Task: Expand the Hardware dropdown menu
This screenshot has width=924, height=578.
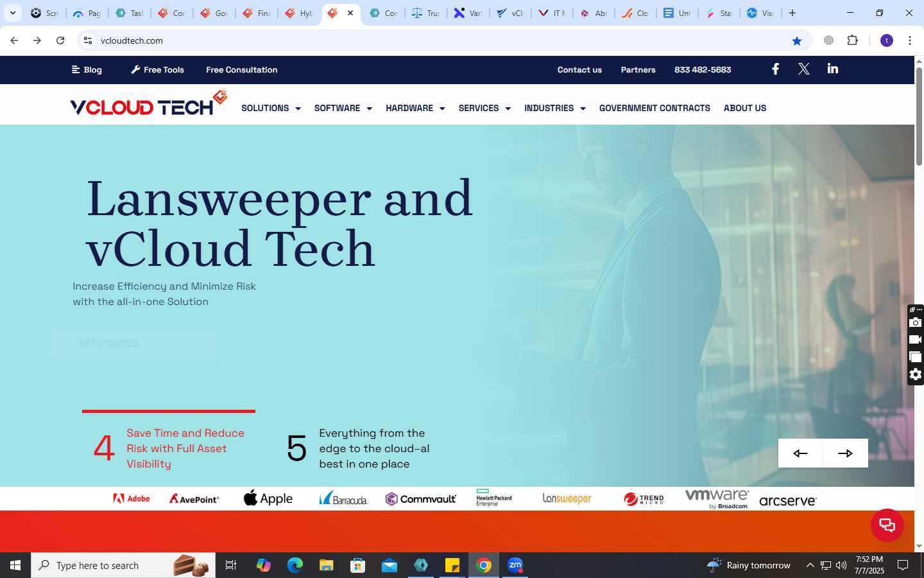Action: coord(415,108)
